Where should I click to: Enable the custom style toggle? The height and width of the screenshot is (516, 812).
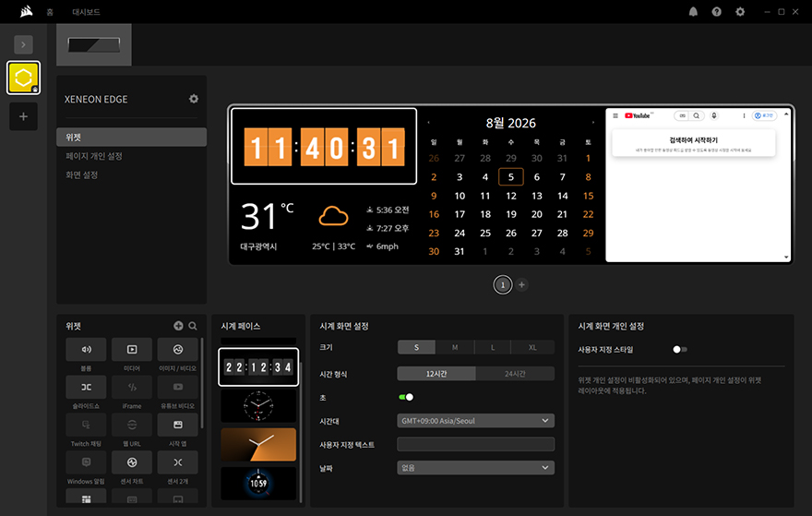(679, 350)
